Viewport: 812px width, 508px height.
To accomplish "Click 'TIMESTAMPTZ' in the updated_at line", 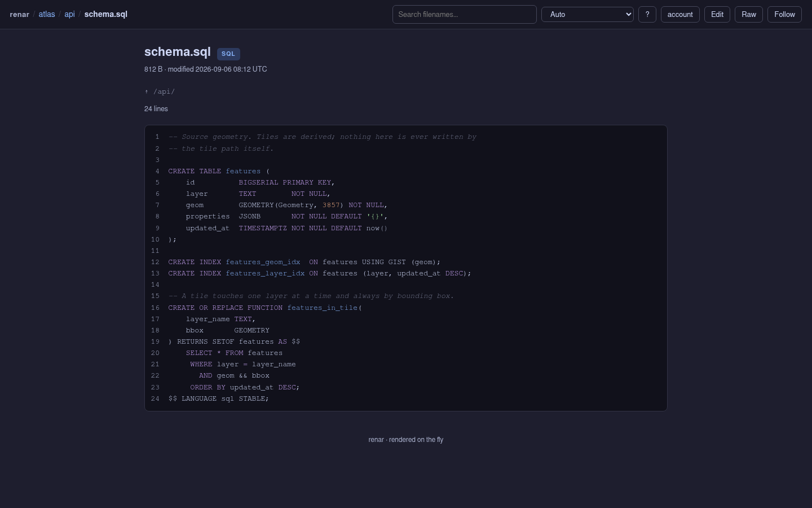I will click(263, 228).
